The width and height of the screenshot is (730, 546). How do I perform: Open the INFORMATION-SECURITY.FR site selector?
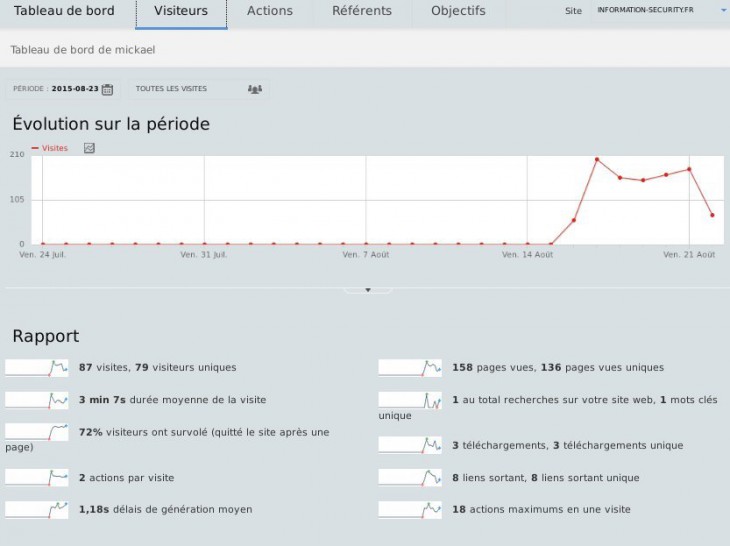[660, 10]
